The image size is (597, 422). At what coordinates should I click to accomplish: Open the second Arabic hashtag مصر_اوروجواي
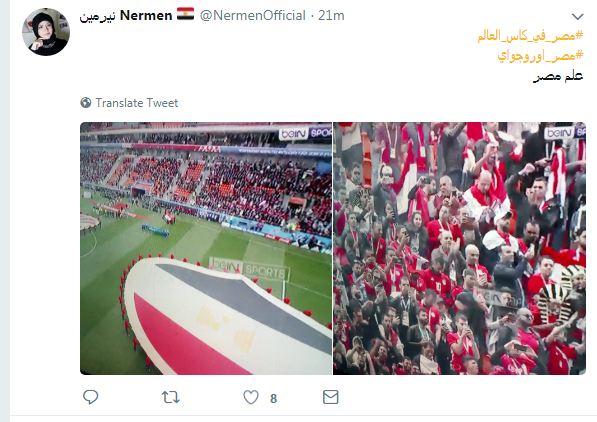pyautogui.click(x=540, y=56)
